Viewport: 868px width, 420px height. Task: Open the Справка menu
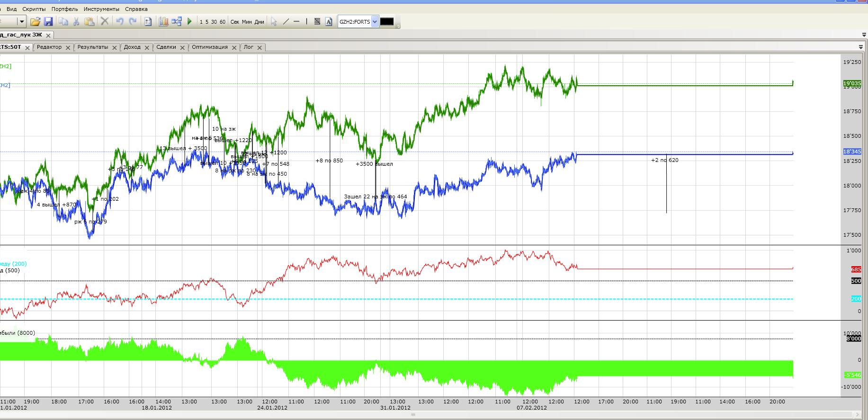click(x=136, y=9)
